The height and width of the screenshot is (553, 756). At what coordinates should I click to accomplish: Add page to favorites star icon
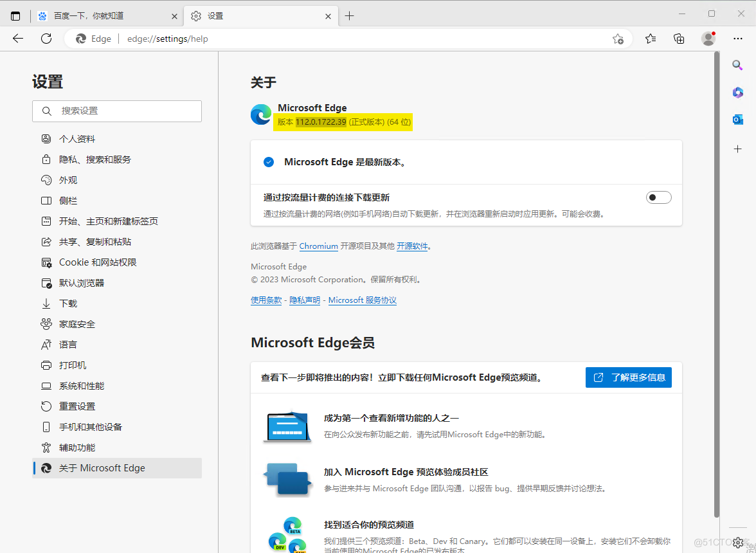618,39
